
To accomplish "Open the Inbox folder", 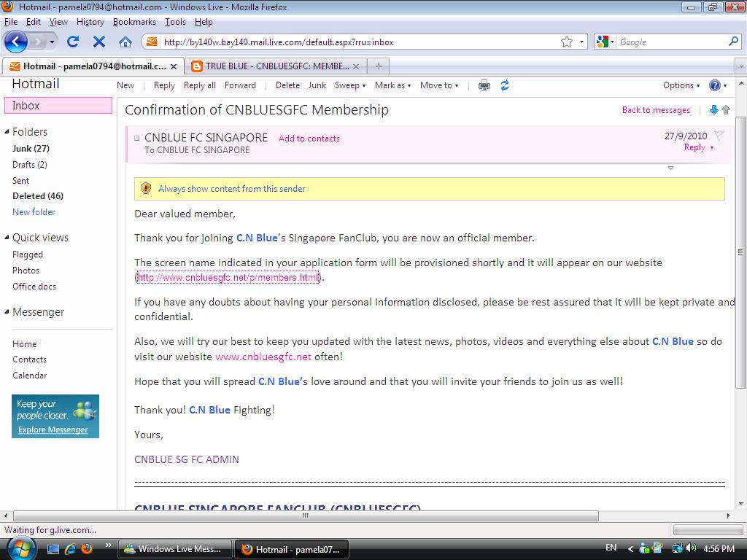I will coord(58,106).
